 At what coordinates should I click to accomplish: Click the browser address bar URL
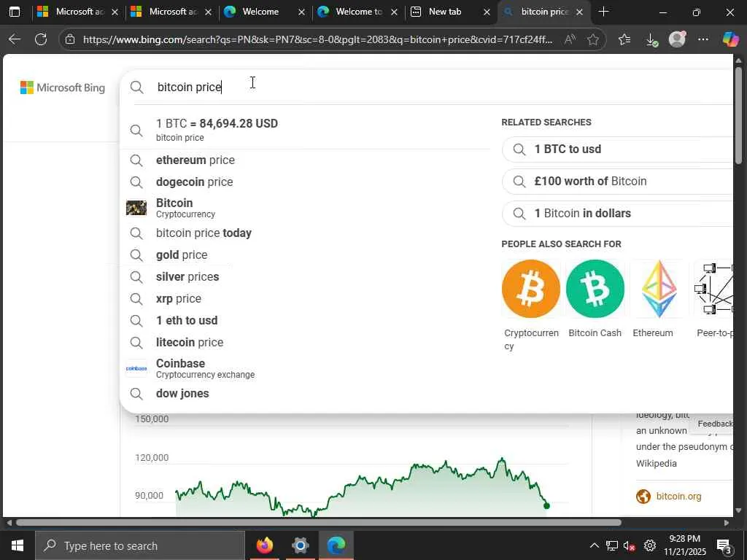(x=318, y=39)
